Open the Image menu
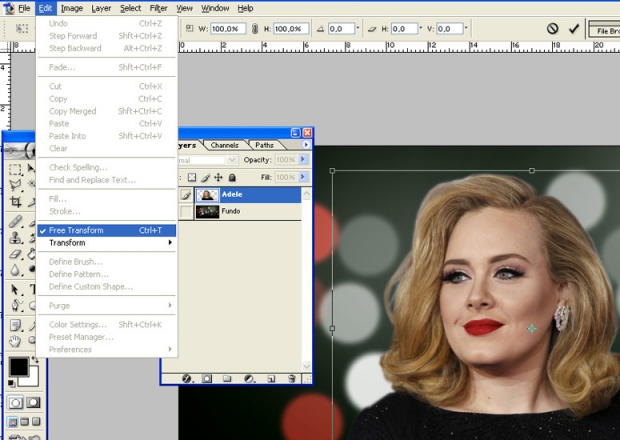The image size is (620, 440). click(71, 8)
